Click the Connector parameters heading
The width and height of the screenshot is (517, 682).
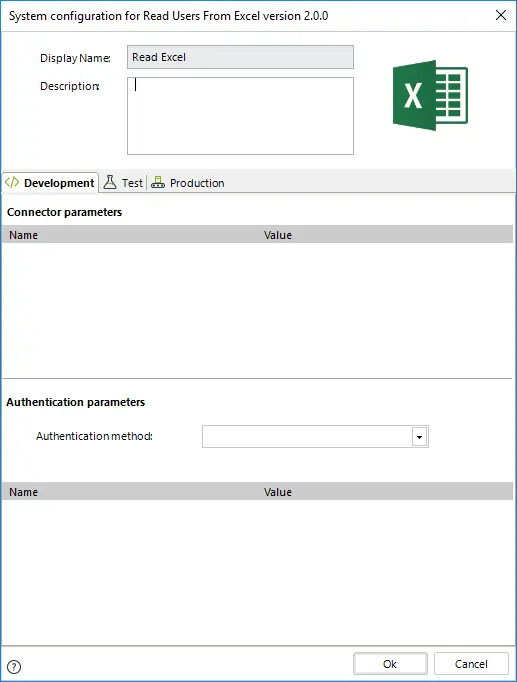point(64,212)
